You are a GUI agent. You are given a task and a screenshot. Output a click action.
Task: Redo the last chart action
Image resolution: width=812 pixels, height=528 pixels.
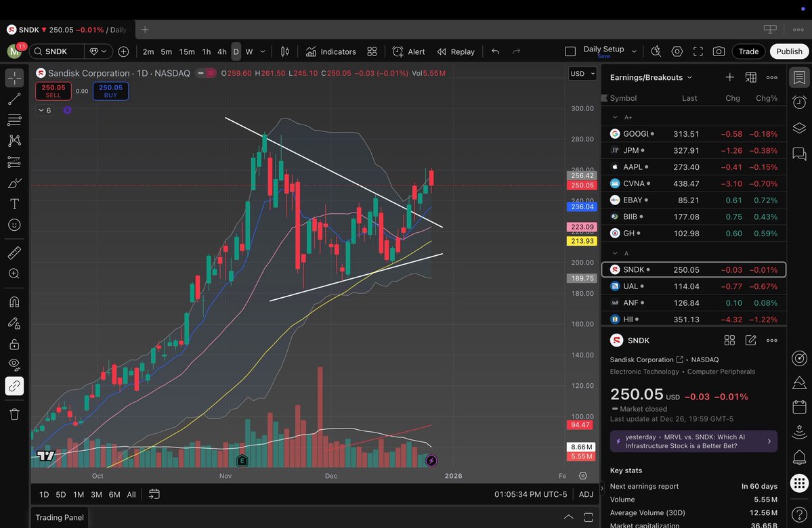click(x=516, y=51)
